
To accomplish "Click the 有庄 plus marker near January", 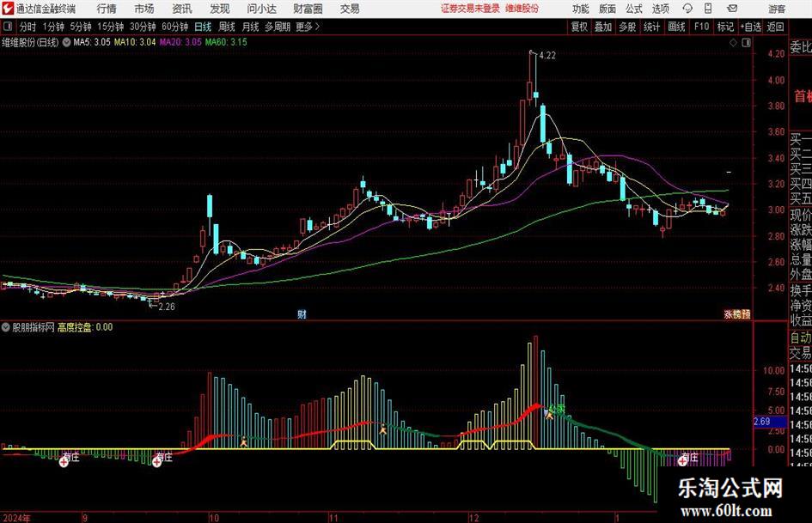I will (682, 461).
